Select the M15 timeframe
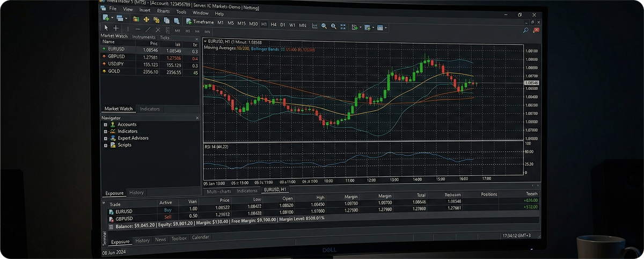 coord(241,24)
